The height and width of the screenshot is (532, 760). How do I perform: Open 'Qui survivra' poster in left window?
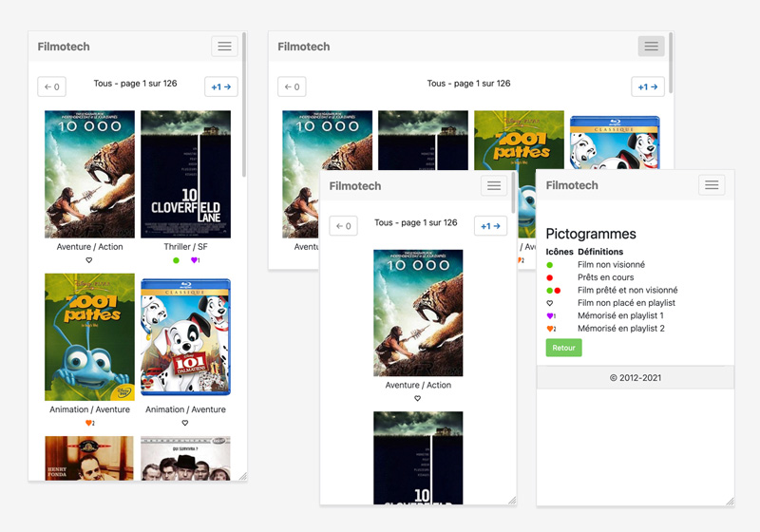(185, 458)
